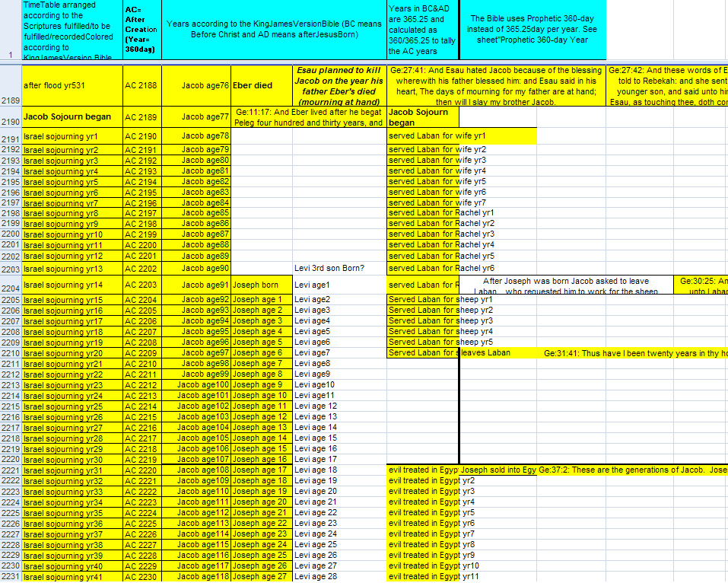Viewport: 728px width, 583px height.
Task: Select row header 2231
Action: [11, 576]
